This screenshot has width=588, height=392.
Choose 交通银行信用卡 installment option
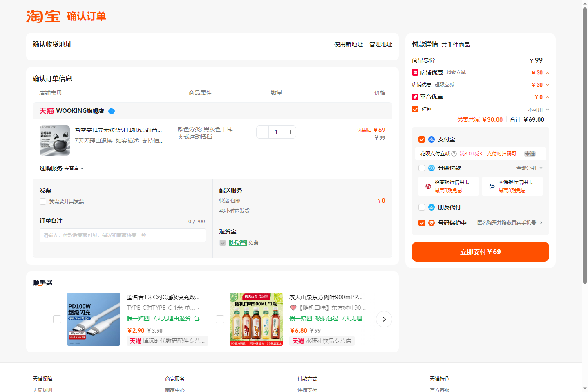click(x=512, y=186)
